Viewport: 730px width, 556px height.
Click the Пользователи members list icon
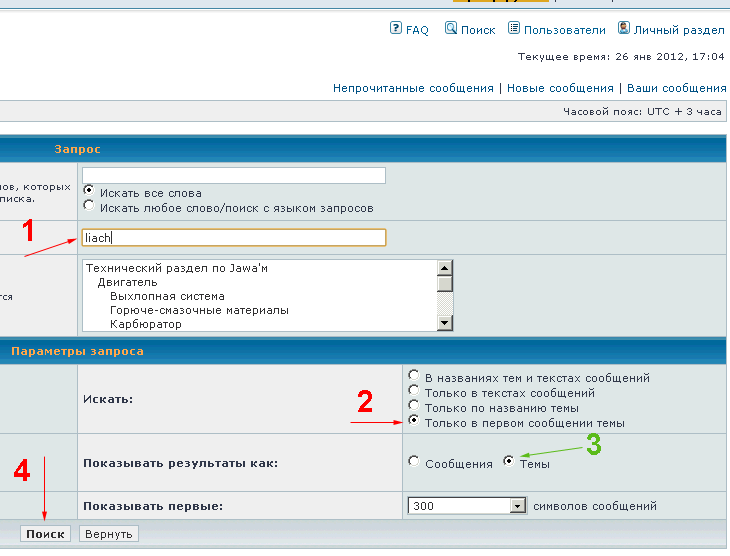coord(514,29)
